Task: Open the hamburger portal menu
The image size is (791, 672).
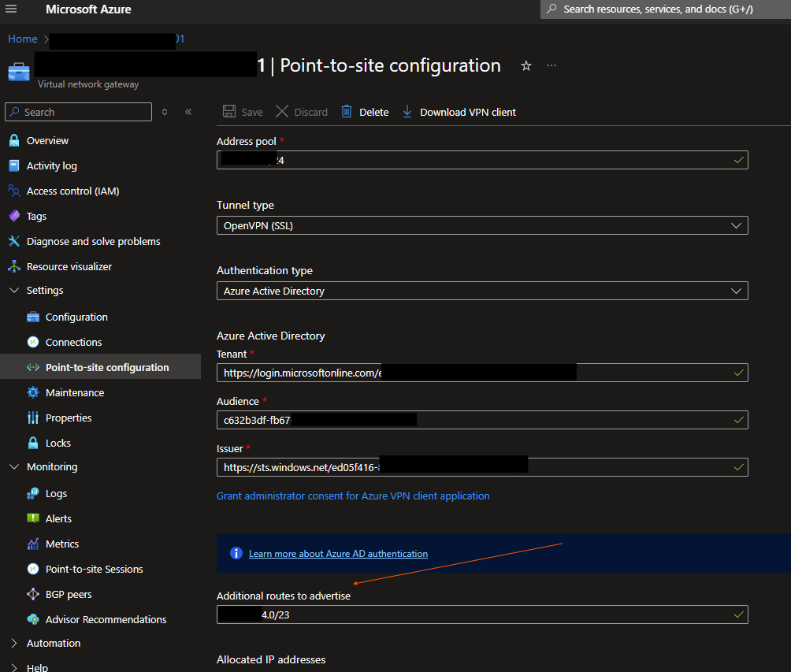Action: click(x=11, y=9)
